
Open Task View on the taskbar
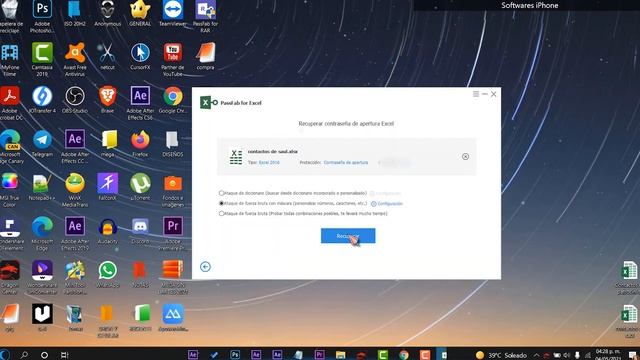click(x=64, y=355)
